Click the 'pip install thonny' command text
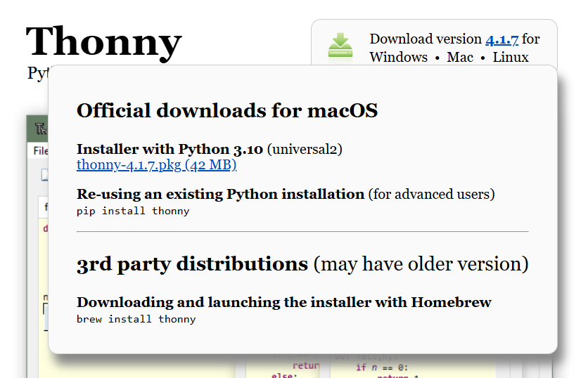This screenshot has width=588, height=378. click(133, 211)
